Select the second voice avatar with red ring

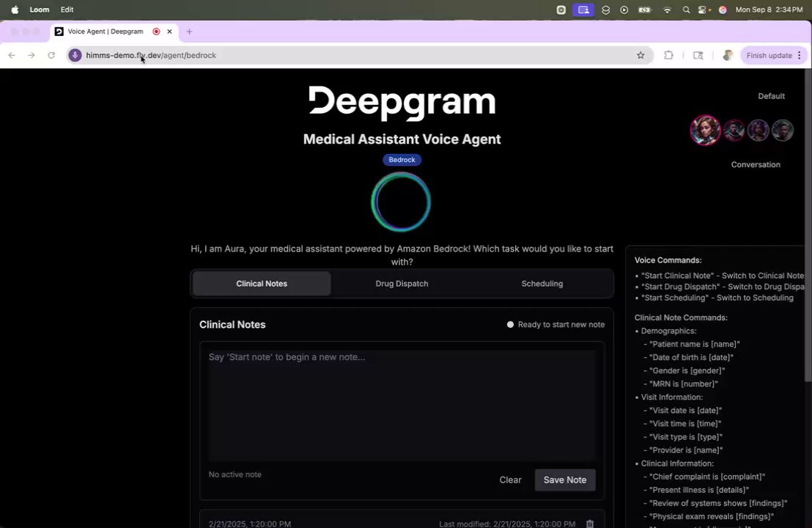point(734,130)
